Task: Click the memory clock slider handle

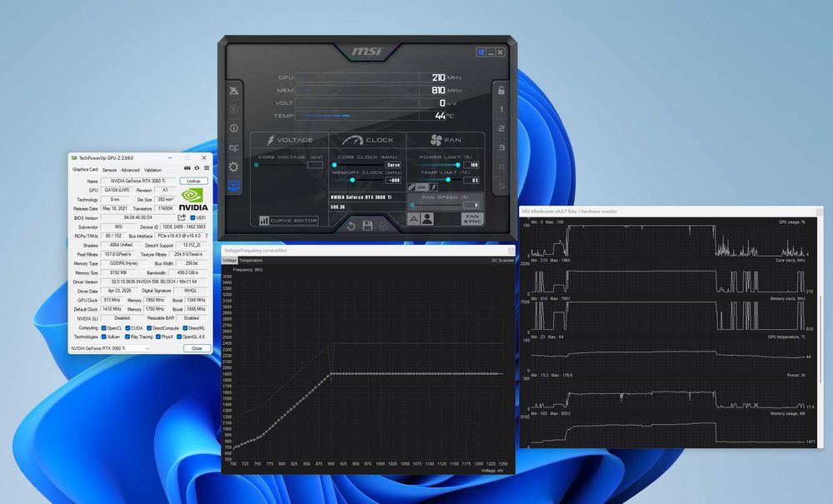Action: pos(352,180)
